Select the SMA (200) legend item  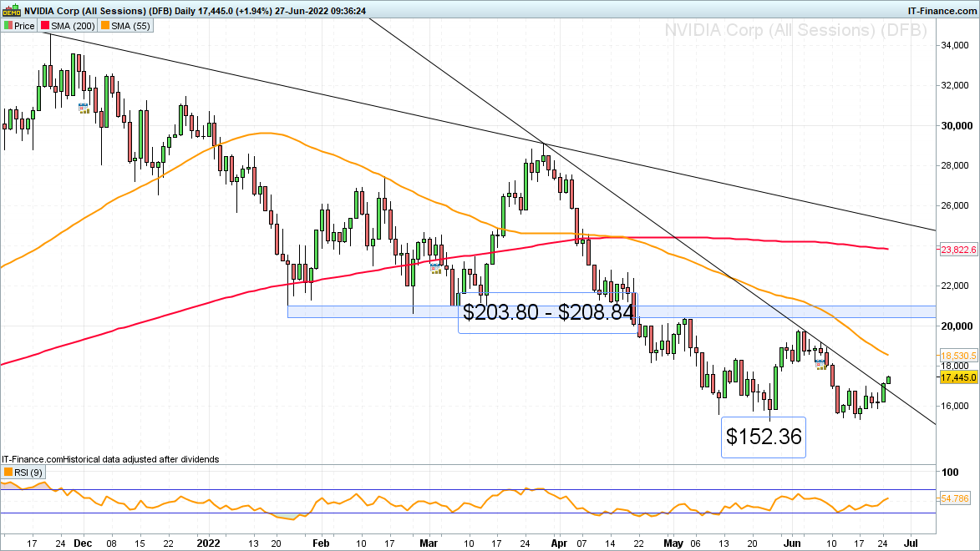[69, 26]
